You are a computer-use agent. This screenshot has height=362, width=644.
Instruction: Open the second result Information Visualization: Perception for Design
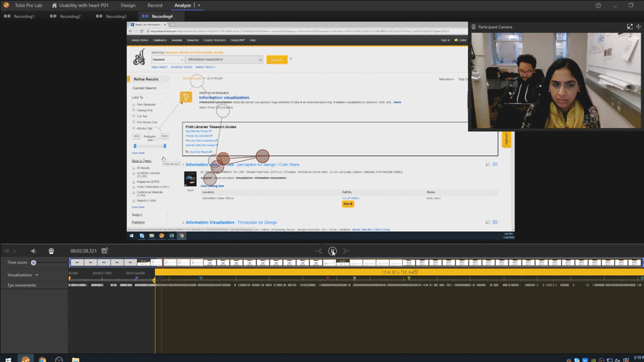[231, 223]
